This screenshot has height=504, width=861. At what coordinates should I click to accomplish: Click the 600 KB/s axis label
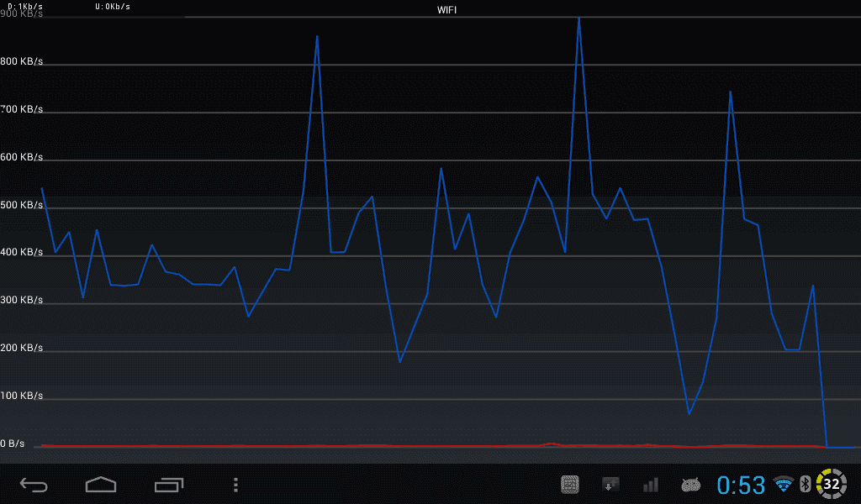pos(21,157)
